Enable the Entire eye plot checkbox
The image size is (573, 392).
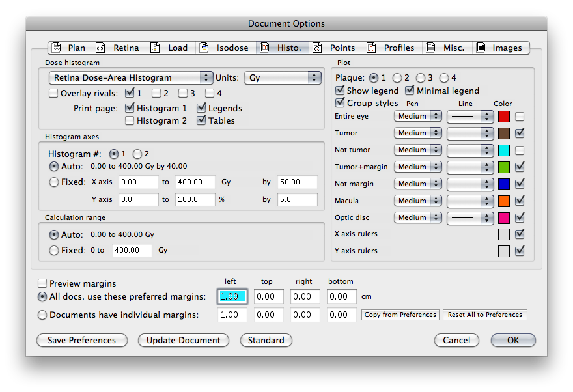520,117
